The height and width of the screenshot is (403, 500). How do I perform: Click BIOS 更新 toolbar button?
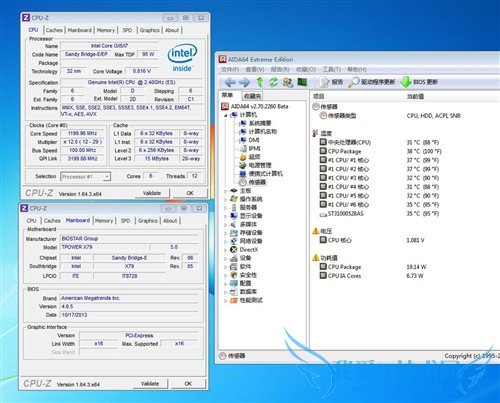pos(420,82)
